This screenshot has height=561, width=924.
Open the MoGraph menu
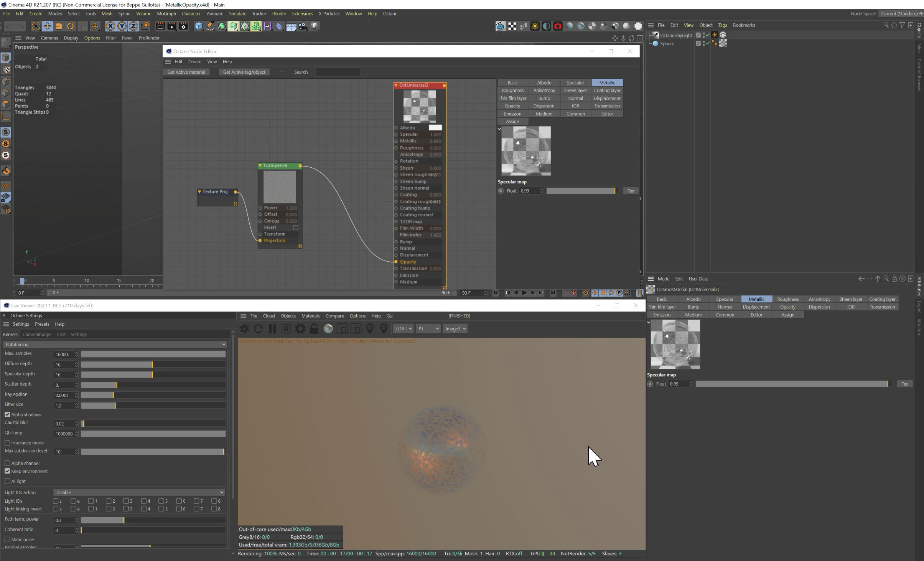coord(166,13)
